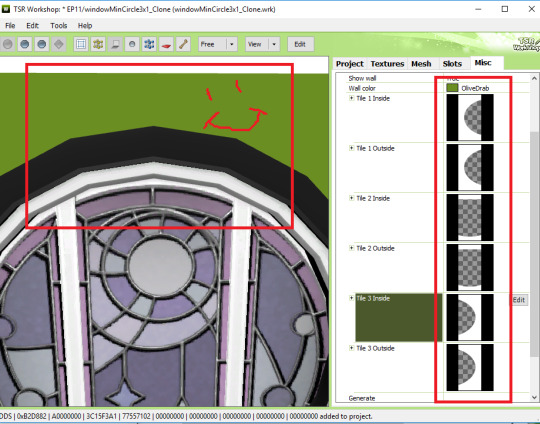Image resolution: width=540 pixels, height=424 pixels.
Task: Click the red plane toolbar icon
Action: click(166, 44)
